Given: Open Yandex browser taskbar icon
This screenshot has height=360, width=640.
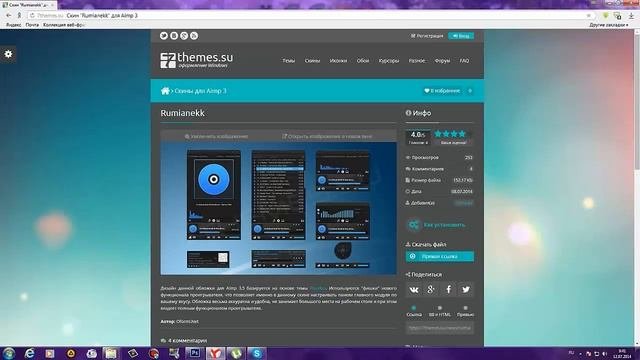Looking at the screenshot, I should pyautogui.click(x=215, y=353).
